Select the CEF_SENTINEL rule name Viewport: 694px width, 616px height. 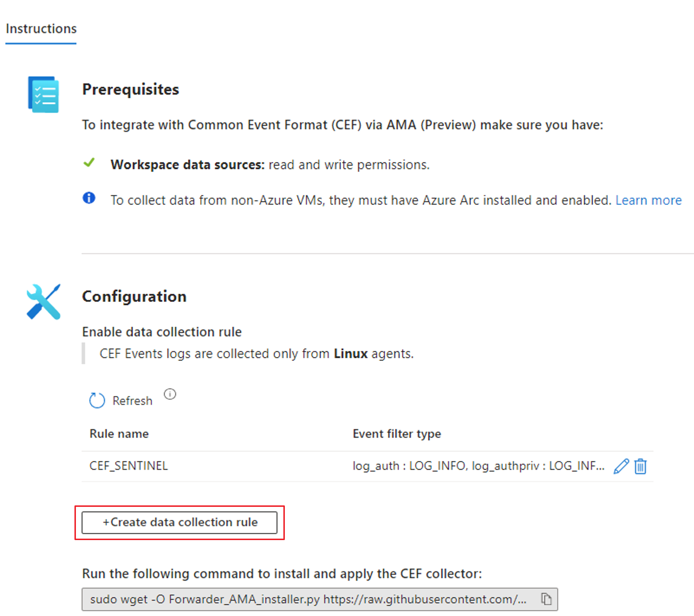[x=129, y=466]
